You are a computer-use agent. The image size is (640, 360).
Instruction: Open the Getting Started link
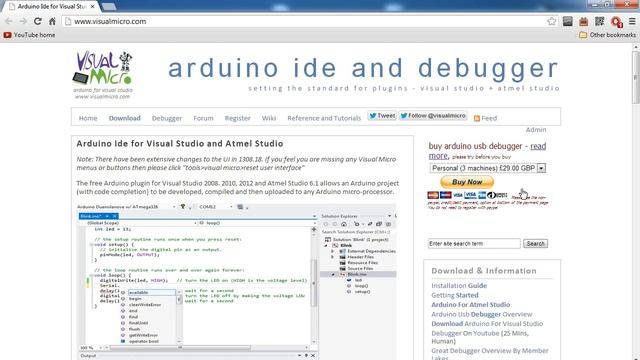455,295
